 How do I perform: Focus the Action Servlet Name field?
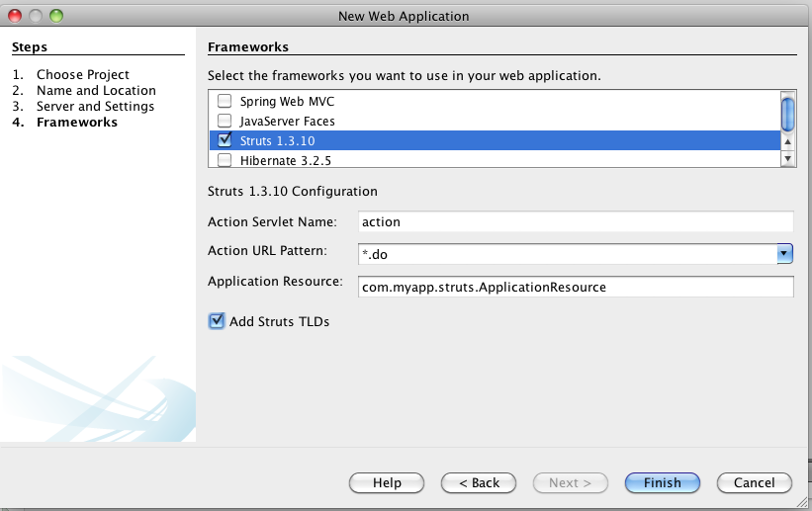(x=576, y=221)
